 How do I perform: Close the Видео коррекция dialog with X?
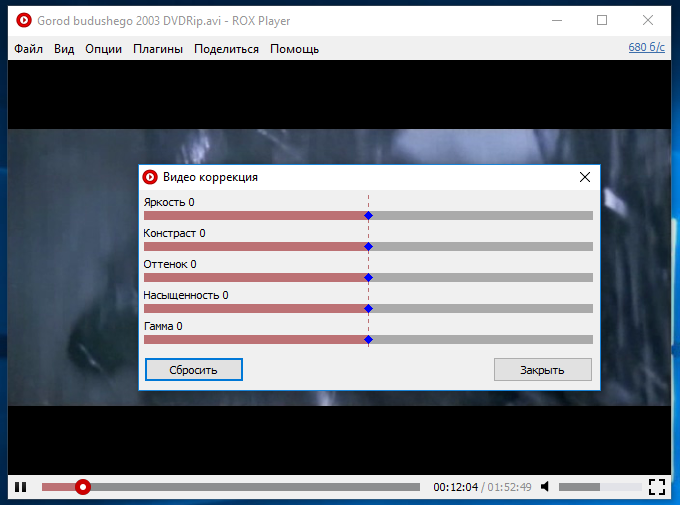tap(585, 177)
